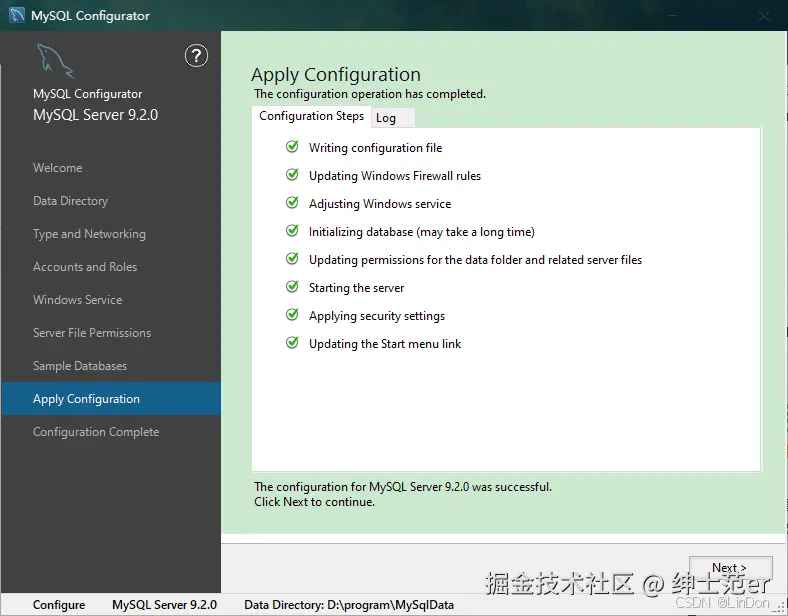Click checkmark beside Updating permissions for data folder
Image resolution: width=788 pixels, height=616 pixels.
pos(292,259)
